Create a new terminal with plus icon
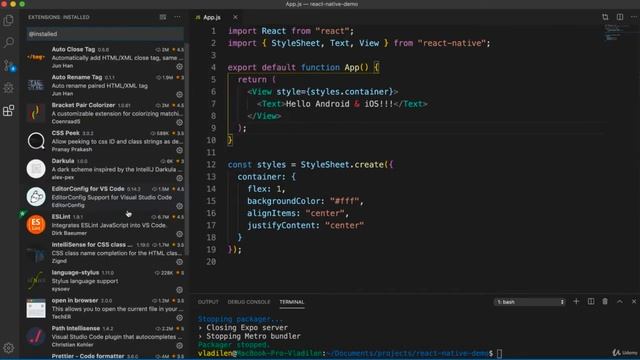 coord(576,302)
